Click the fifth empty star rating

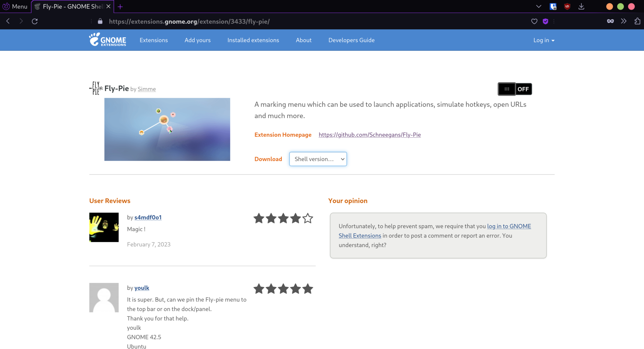point(308,218)
